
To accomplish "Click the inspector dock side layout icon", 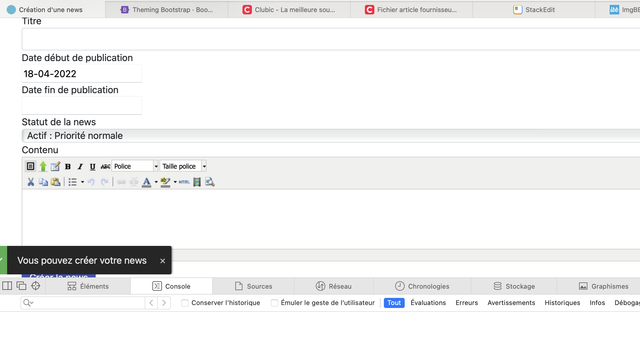I will pos(7,286).
